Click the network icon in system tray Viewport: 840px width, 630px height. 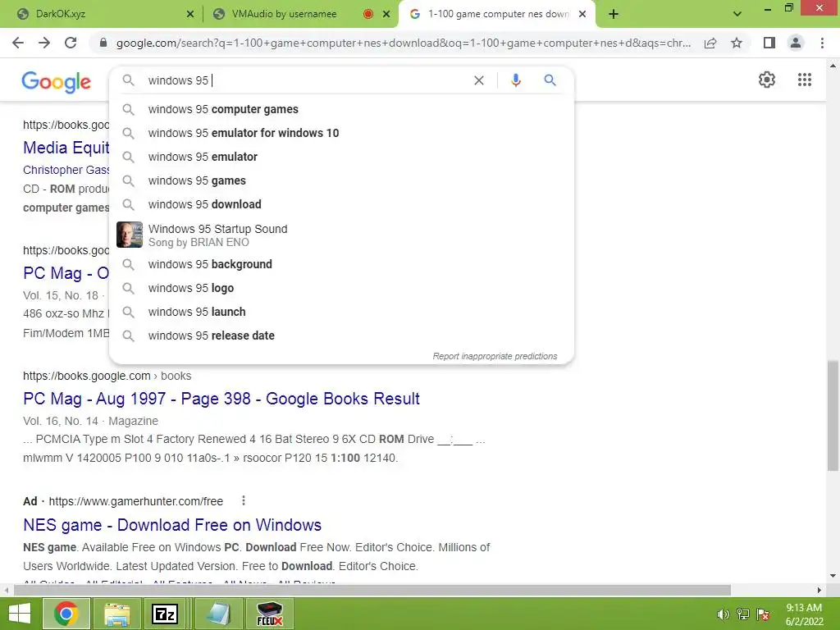point(742,614)
